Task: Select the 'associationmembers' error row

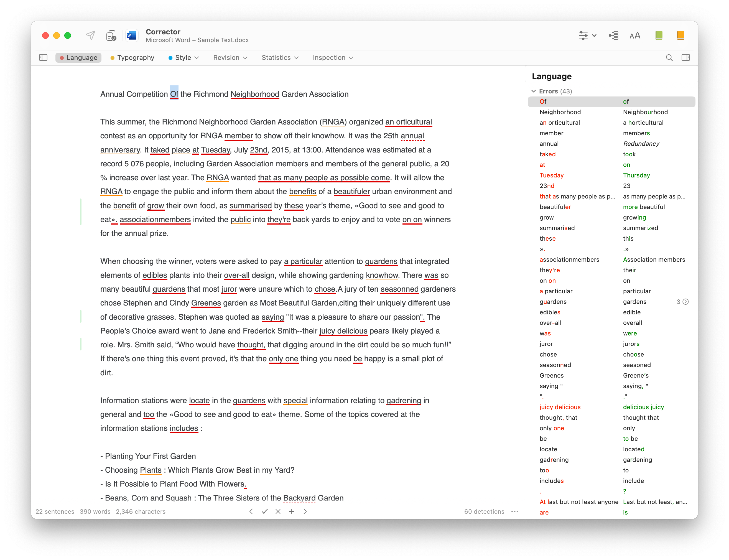Action: (x=612, y=260)
